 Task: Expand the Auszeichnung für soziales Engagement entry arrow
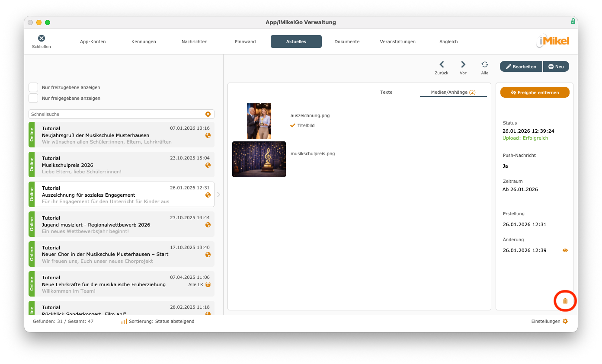coord(218,195)
